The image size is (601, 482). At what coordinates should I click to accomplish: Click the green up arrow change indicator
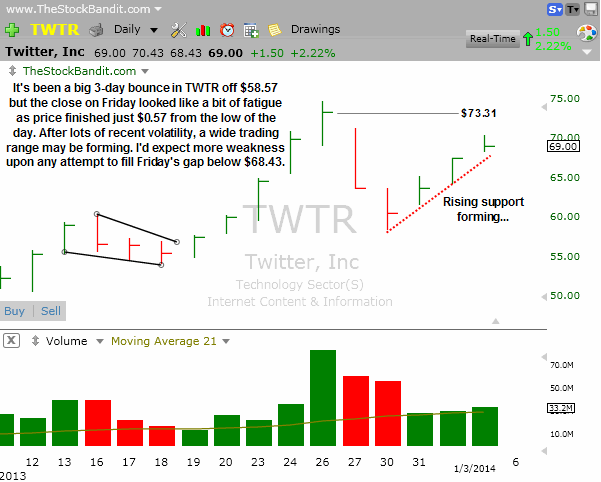pyautogui.click(x=528, y=39)
